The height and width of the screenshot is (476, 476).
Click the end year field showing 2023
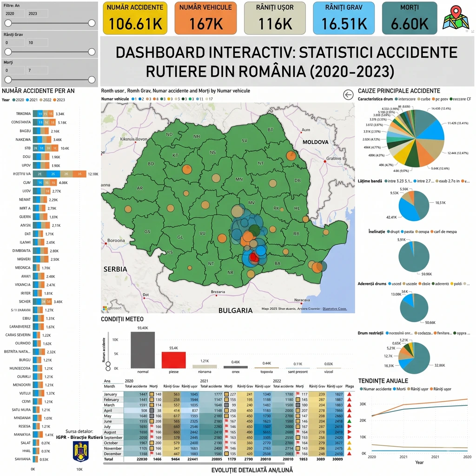coord(37,13)
